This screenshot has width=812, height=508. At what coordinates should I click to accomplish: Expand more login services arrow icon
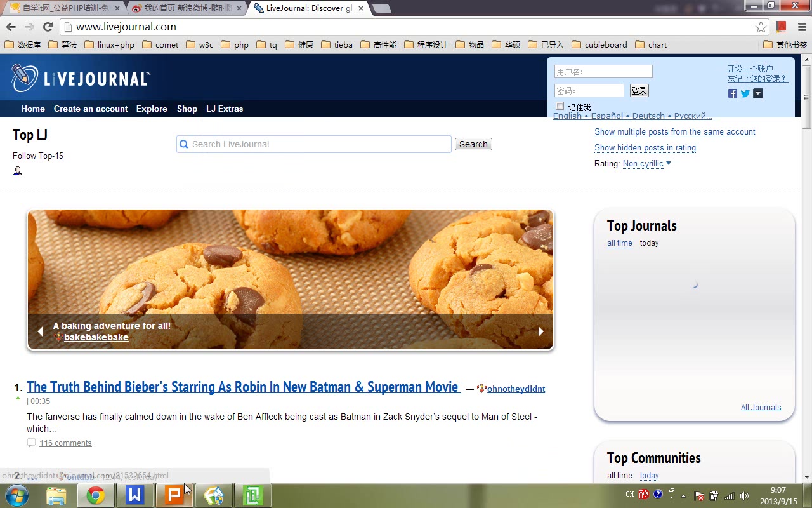coord(758,93)
